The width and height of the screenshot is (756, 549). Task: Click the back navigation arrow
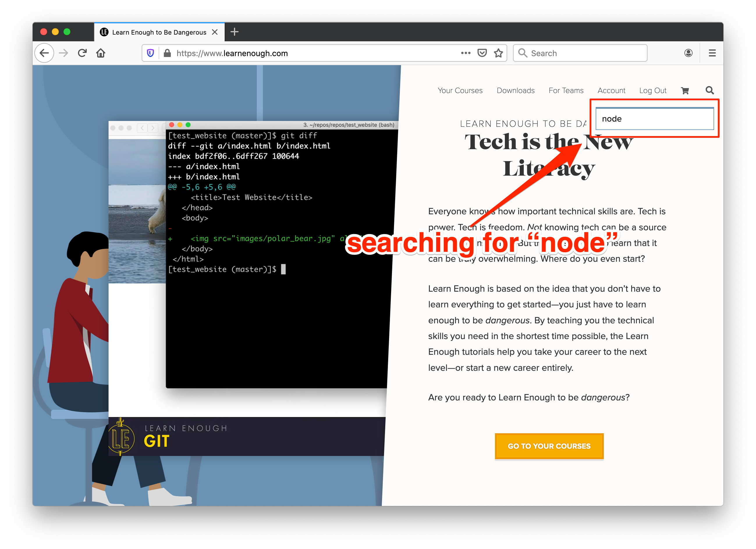pyautogui.click(x=44, y=53)
